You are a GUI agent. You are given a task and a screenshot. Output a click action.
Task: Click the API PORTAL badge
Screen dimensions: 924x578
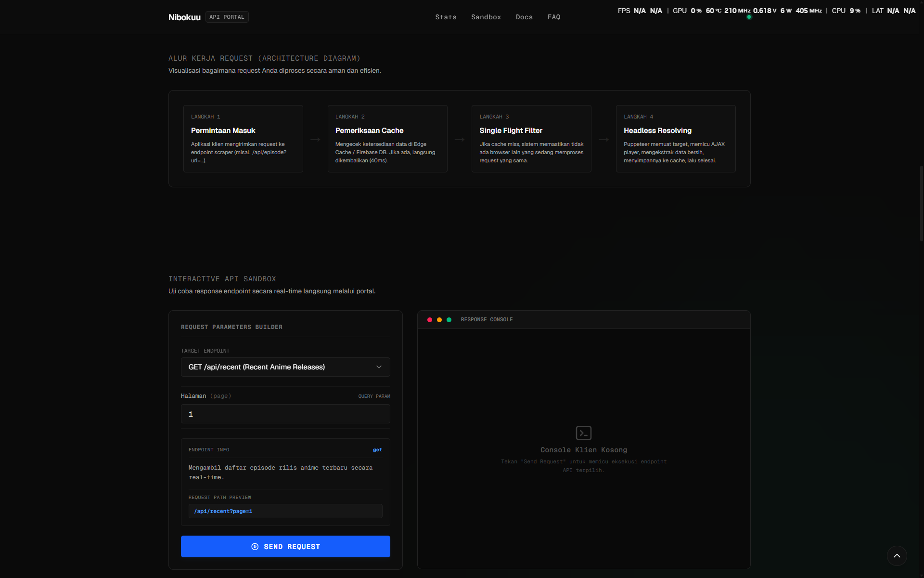(227, 17)
